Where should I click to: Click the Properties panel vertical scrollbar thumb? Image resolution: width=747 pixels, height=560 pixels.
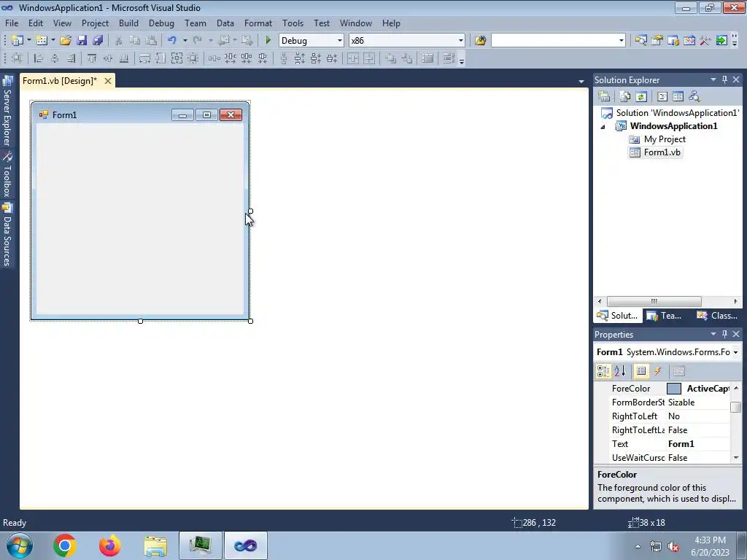[x=736, y=407]
